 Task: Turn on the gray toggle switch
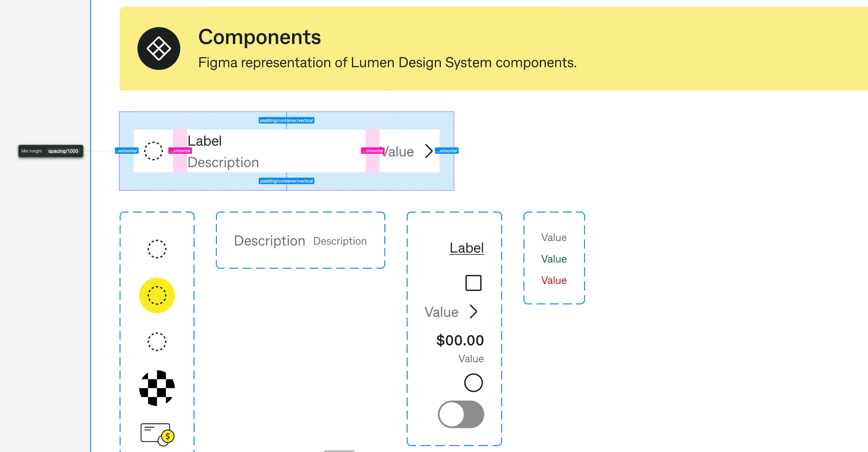pyautogui.click(x=461, y=414)
